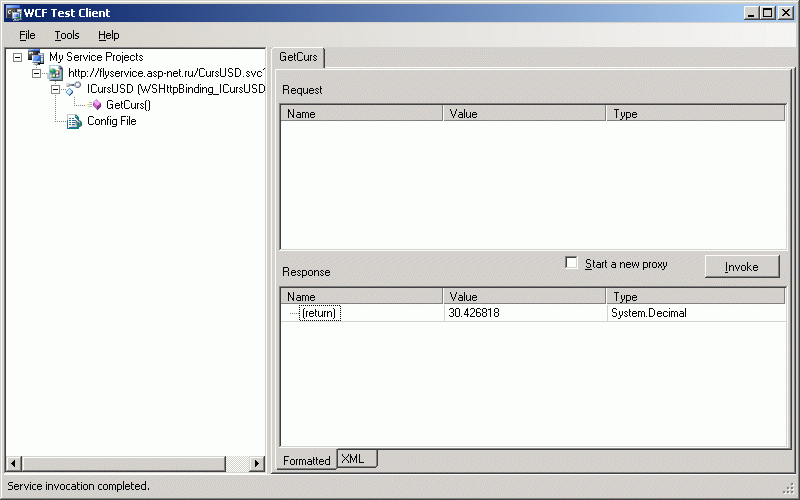The width and height of the screenshot is (800, 500).
Task: Switch to the Formatted tab
Action: (x=307, y=460)
